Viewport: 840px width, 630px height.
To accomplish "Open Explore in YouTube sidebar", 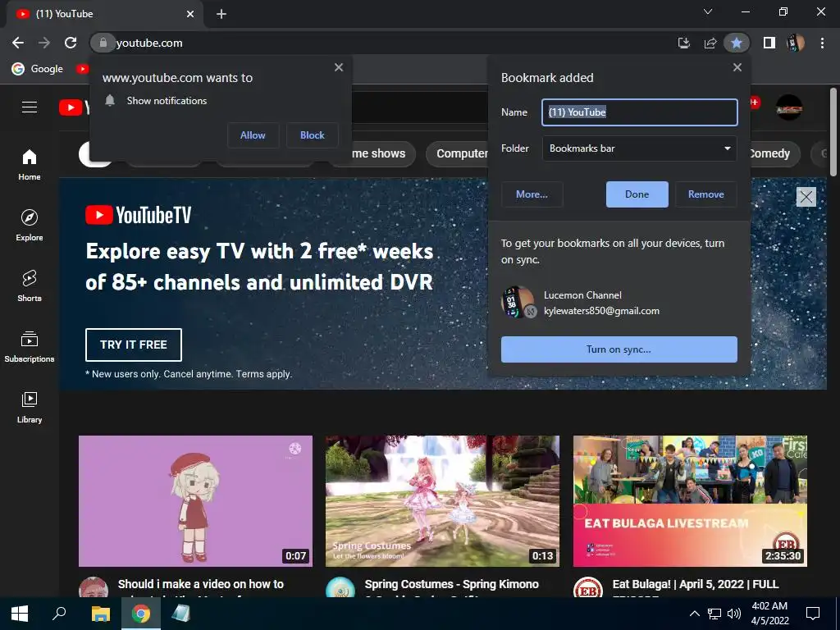I will point(30,225).
